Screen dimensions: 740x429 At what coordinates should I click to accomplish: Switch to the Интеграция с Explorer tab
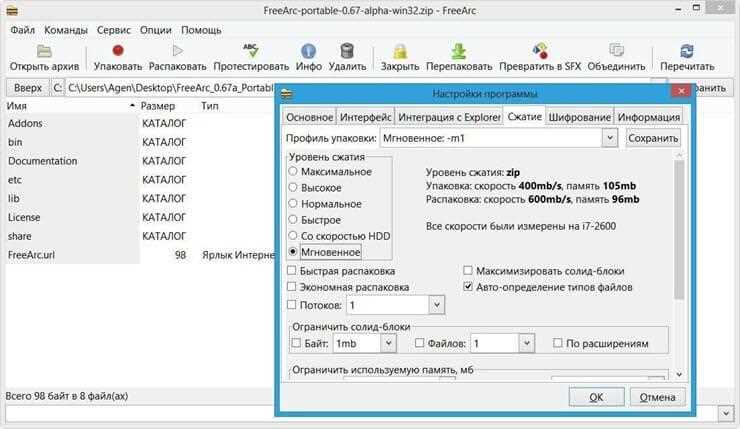click(x=449, y=117)
